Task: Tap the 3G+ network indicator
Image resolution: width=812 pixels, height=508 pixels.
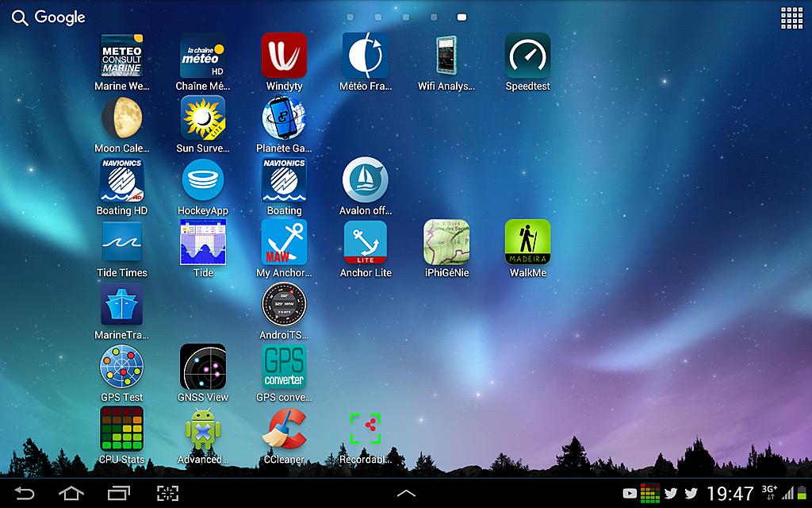Action: (x=769, y=492)
